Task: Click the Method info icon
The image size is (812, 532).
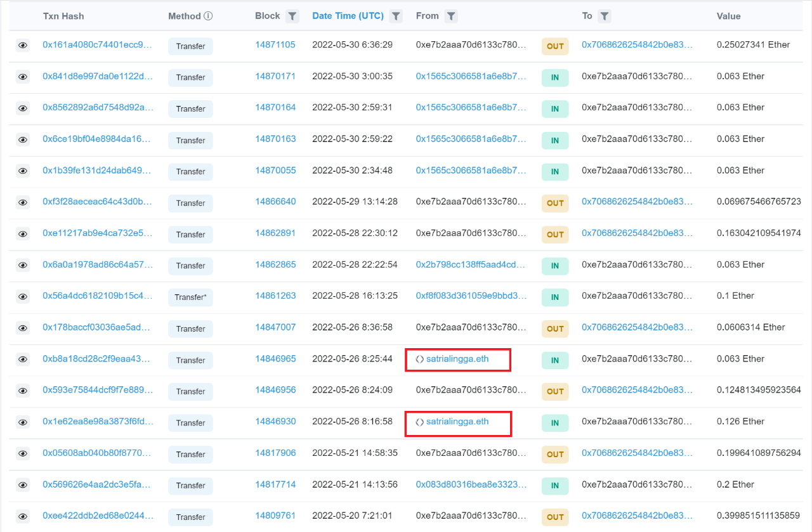Action: tap(208, 16)
